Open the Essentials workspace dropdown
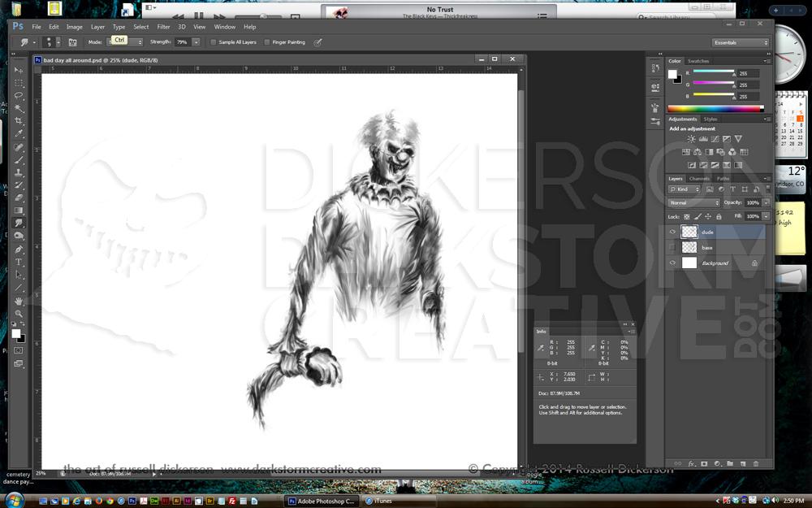The width and height of the screenshot is (812, 508). pos(741,42)
